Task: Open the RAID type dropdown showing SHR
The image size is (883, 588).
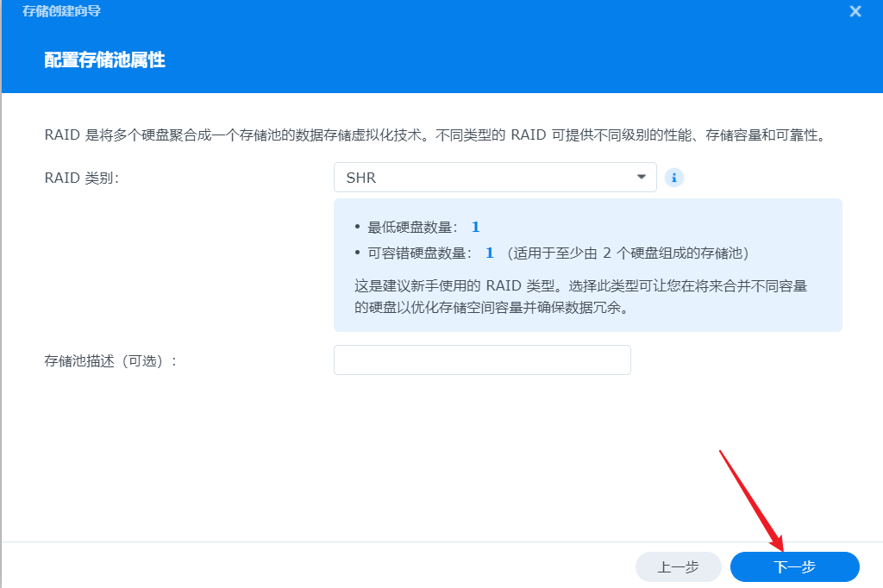Action: [495, 178]
